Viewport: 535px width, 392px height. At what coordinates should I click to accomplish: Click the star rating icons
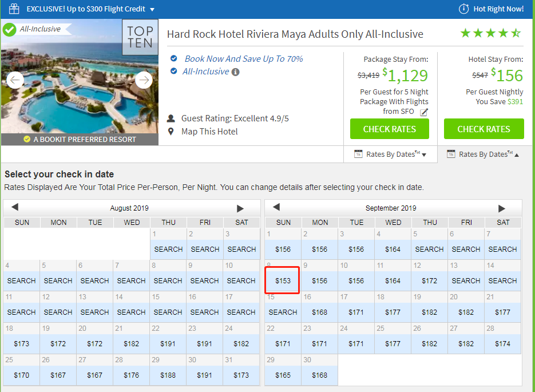tap(490, 33)
